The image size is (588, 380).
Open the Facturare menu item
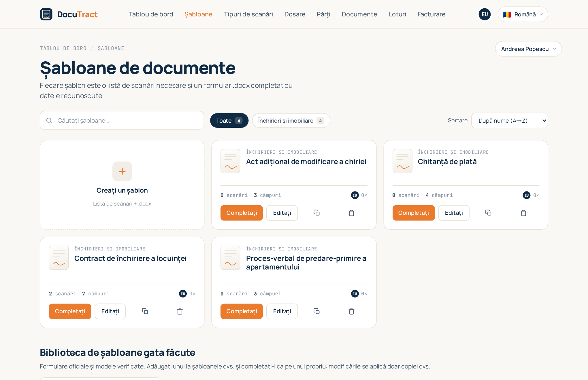tap(431, 14)
